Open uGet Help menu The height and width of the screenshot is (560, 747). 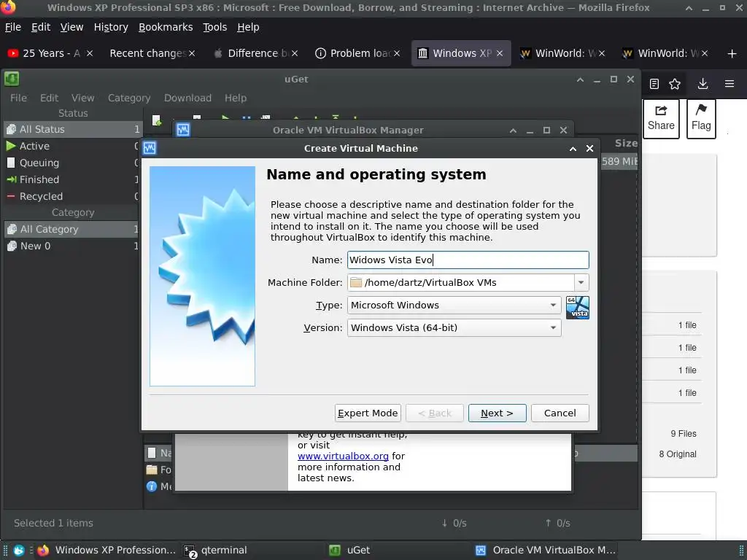236,98
